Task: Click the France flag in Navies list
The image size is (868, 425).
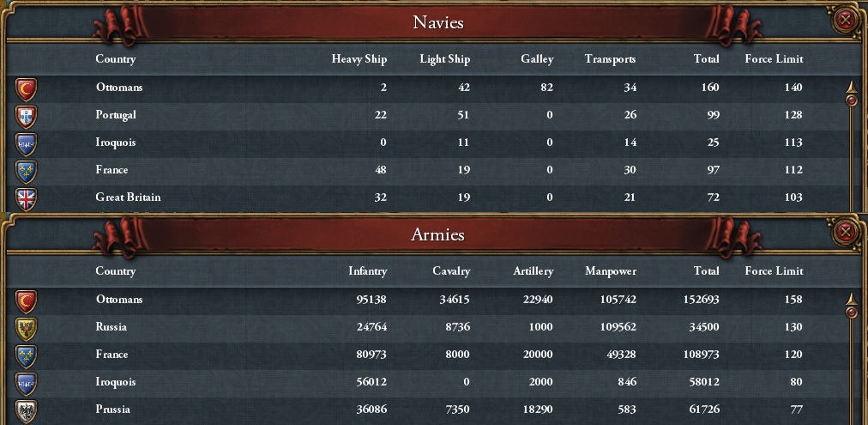Action: [27, 170]
